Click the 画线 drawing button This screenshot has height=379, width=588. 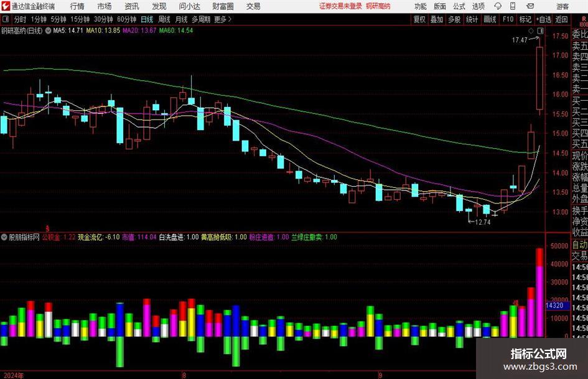pos(490,19)
